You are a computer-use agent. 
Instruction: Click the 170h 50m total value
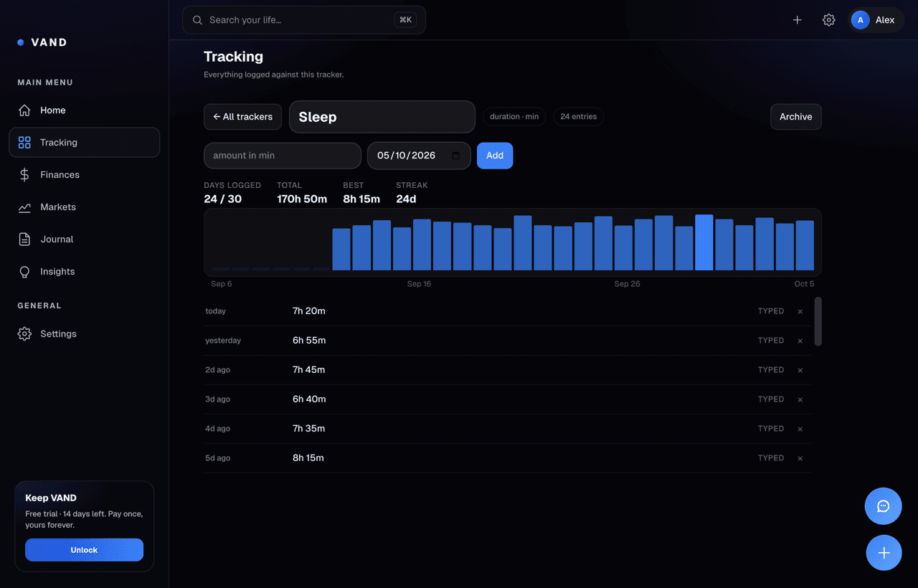point(302,199)
